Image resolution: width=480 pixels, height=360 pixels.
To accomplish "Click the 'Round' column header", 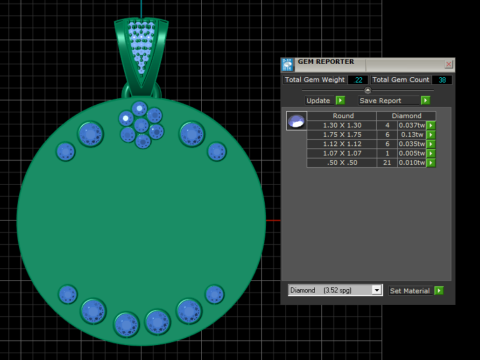I will click(342, 116).
